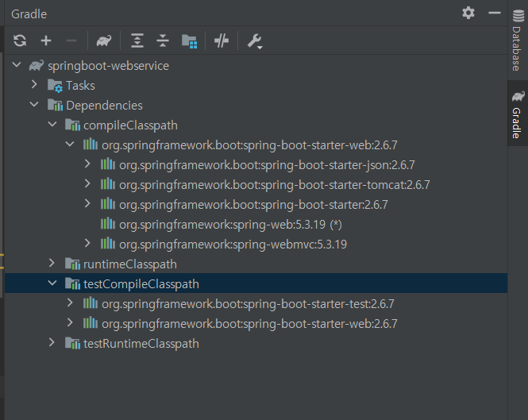This screenshot has height=420, width=528.
Task: Expand all nodes in Gradle tree
Action: tap(137, 40)
